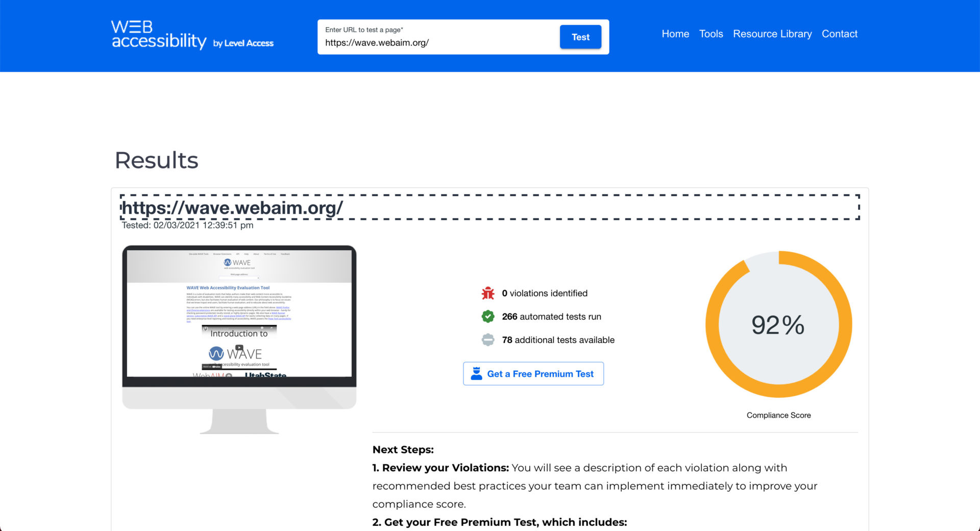Click the 0 violations identified text
Viewport: 980px width, 531px height.
click(x=545, y=293)
